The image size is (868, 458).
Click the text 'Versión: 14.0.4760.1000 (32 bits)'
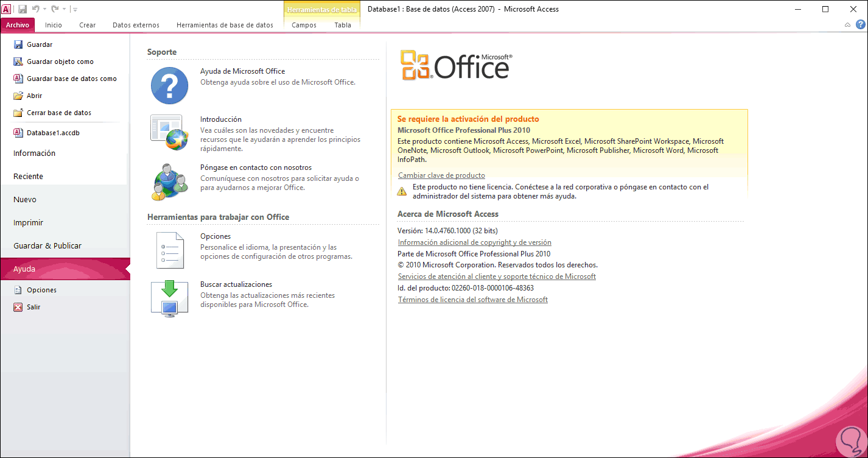coord(447,231)
